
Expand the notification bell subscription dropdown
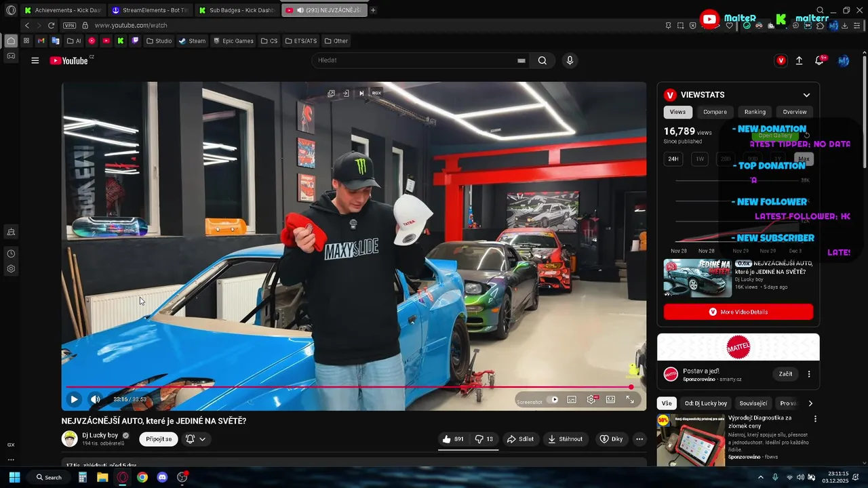pos(196,439)
